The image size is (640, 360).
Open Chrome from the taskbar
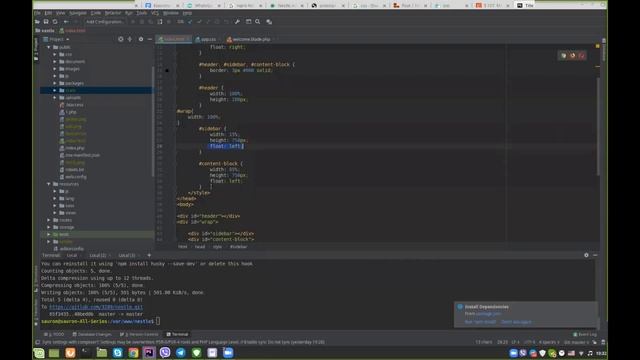tap(133, 353)
